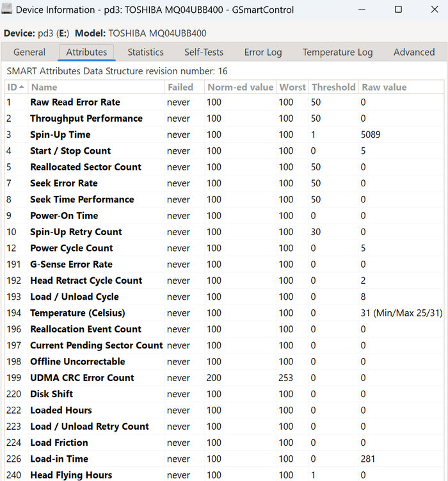This screenshot has height=481, width=448.
Task: Switch to the General tab
Action: pyautogui.click(x=29, y=53)
